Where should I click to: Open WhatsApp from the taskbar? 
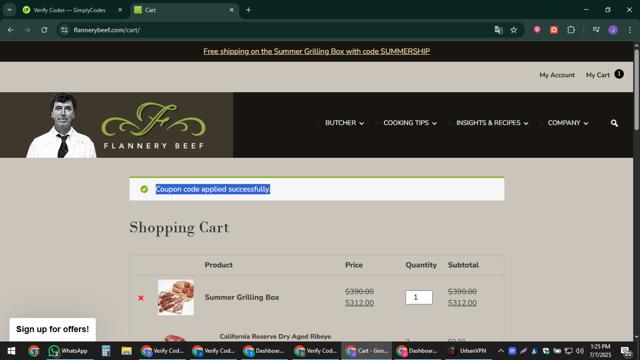pyautogui.click(x=68, y=351)
